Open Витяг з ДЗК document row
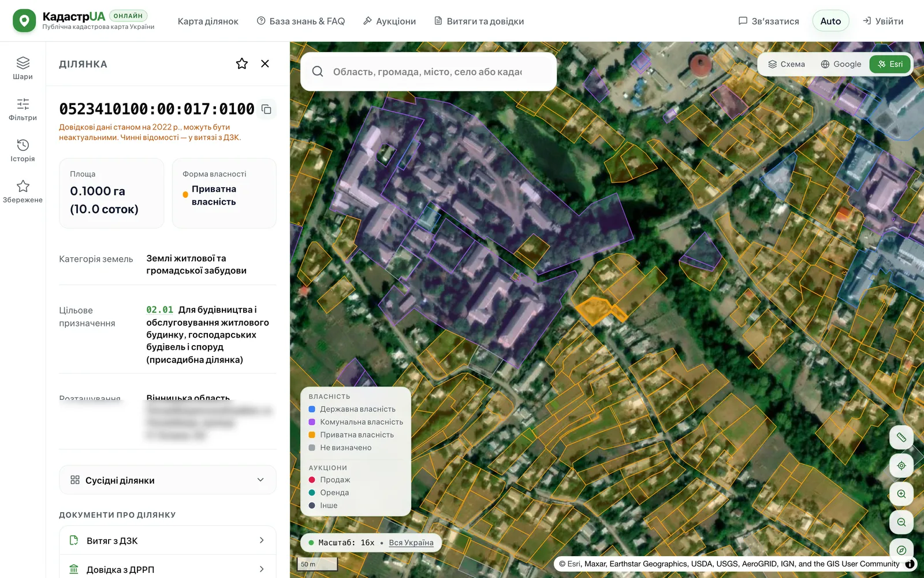Image resolution: width=924 pixels, height=578 pixels. pos(167,540)
